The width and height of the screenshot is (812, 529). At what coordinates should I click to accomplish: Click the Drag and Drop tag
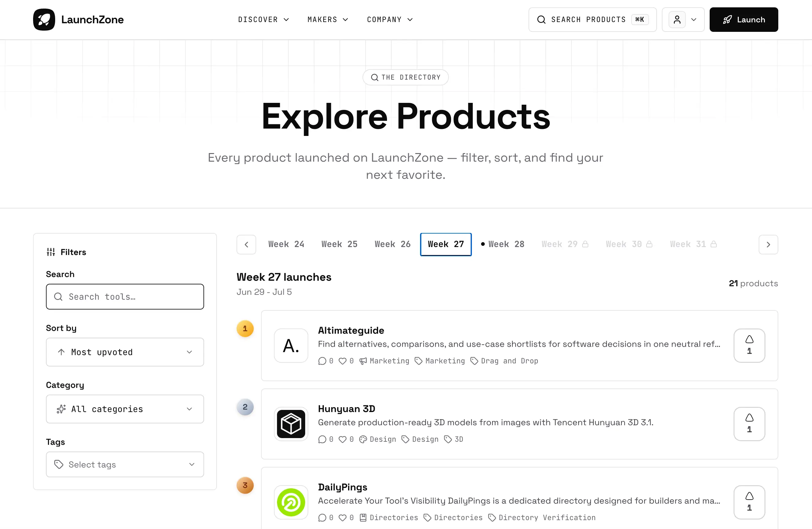pos(504,361)
